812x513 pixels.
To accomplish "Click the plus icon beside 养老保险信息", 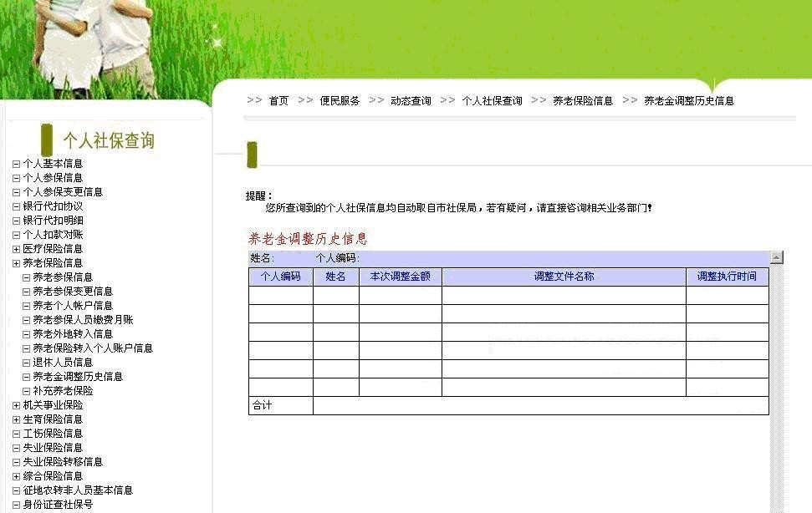I will click(16, 263).
